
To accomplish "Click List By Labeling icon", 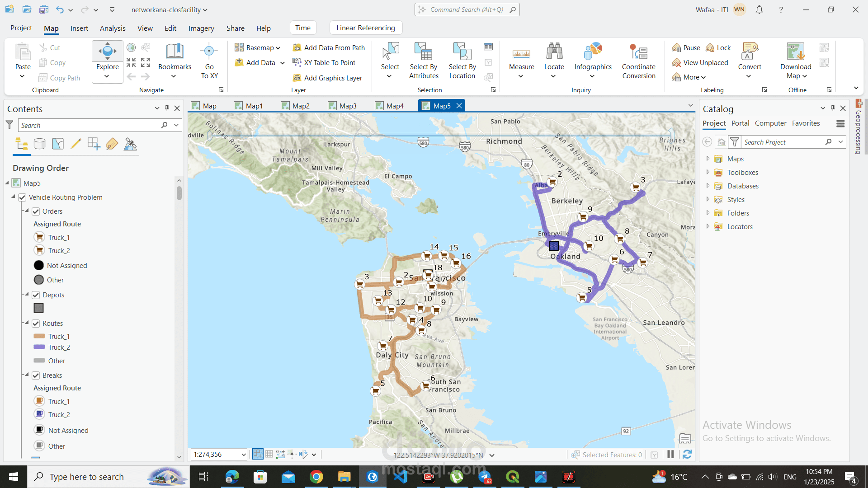I will pos(112,144).
